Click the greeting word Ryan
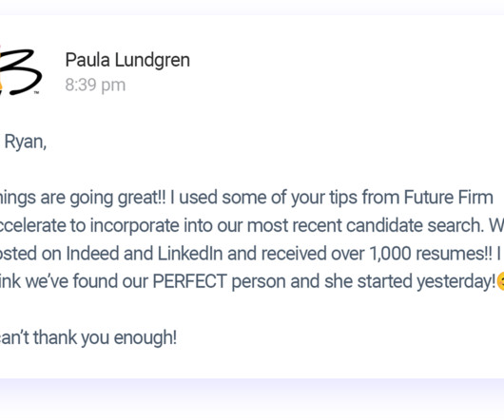Screen dimensions: 504x420 [x=26, y=142]
